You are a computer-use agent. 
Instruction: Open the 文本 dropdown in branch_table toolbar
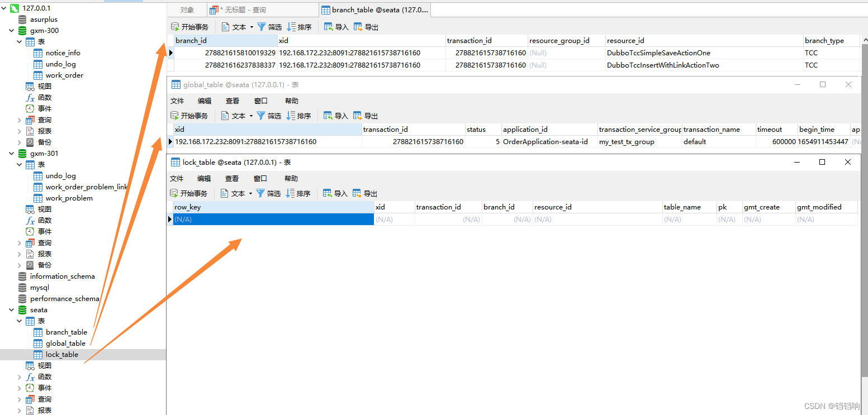click(x=238, y=27)
